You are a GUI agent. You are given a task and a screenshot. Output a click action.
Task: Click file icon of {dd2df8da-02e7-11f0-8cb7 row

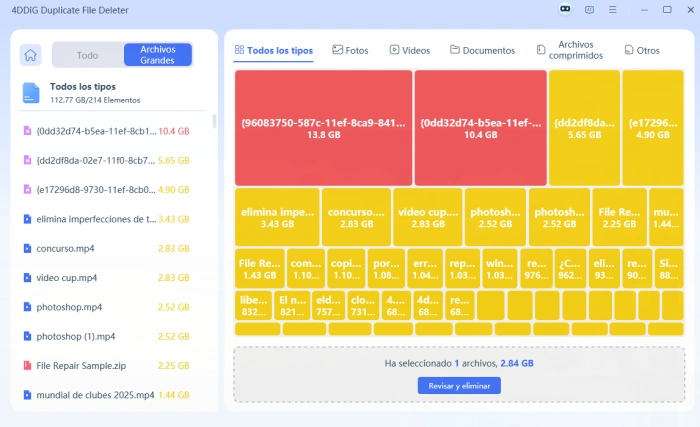[x=27, y=160]
